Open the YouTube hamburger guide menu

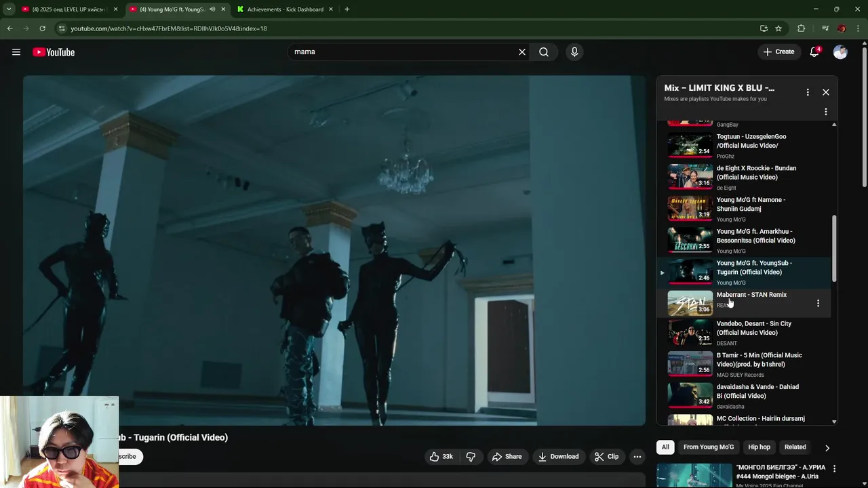click(x=16, y=52)
